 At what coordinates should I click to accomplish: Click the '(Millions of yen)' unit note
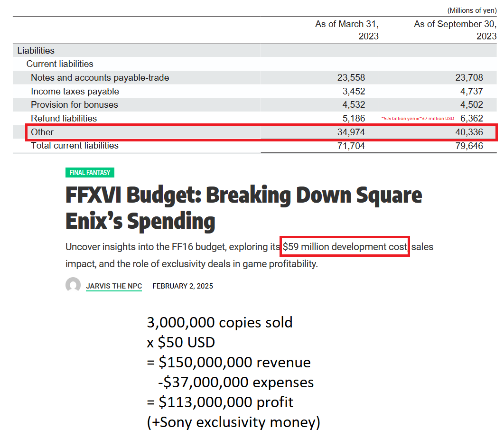pos(472,10)
